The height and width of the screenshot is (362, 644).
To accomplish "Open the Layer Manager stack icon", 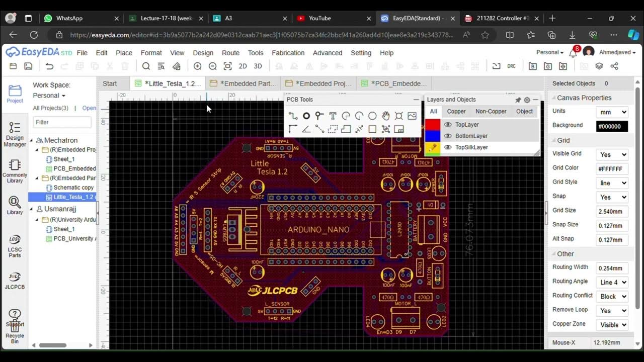I will [x=599, y=66].
